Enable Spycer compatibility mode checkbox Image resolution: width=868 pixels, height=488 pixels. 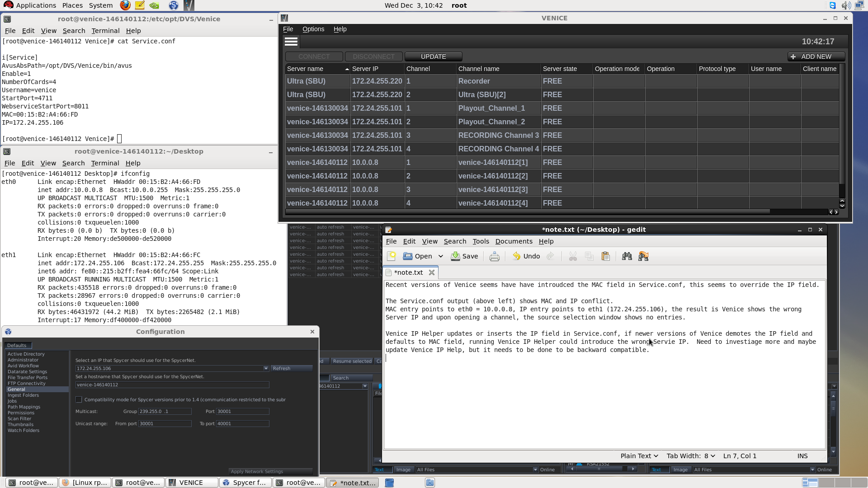click(79, 399)
